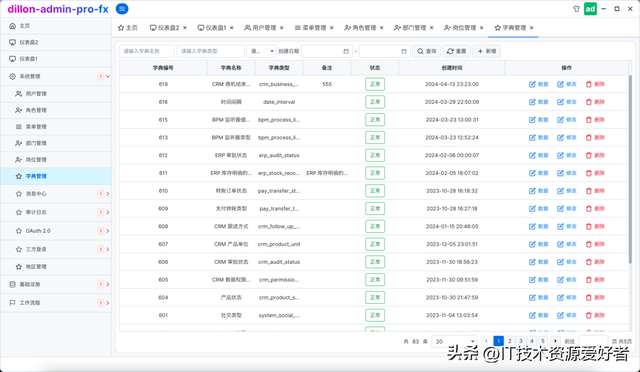Open 岗位管理 in the sidebar
This screenshot has width=640, height=372.
pyautogui.click(x=56, y=160)
